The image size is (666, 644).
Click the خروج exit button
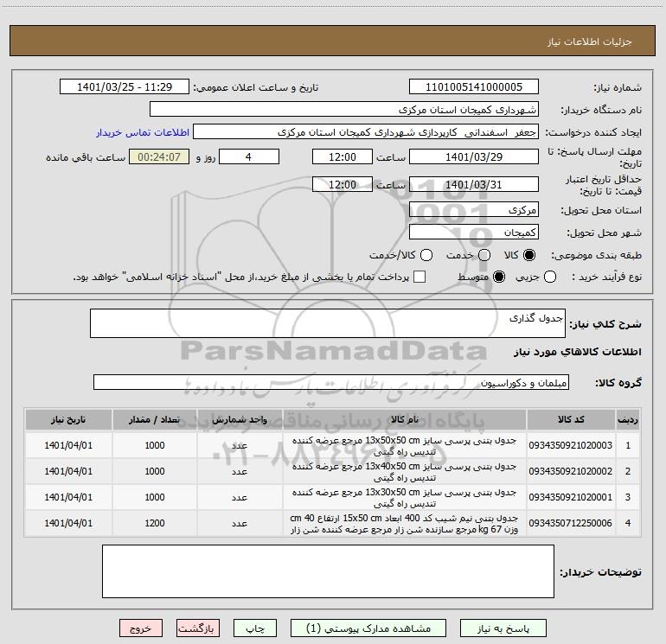click(x=141, y=628)
